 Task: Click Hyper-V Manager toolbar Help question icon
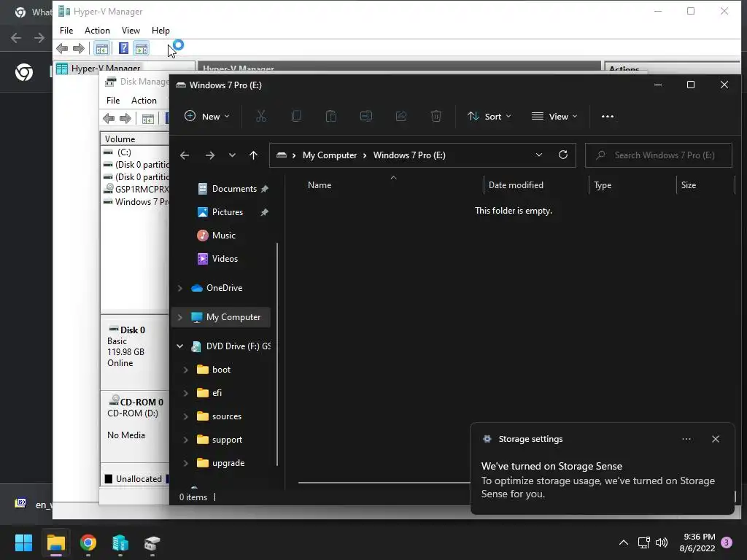click(x=123, y=48)
